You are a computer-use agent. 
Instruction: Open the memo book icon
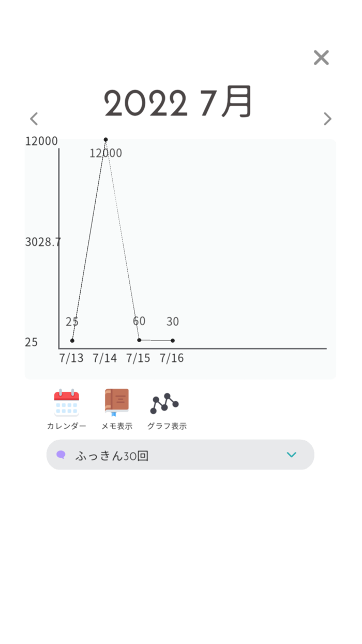116,402
